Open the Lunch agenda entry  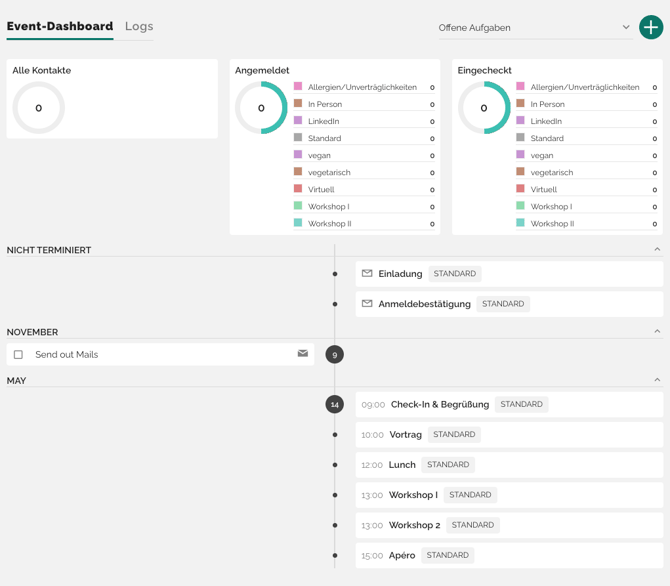(x=402, y=464)
